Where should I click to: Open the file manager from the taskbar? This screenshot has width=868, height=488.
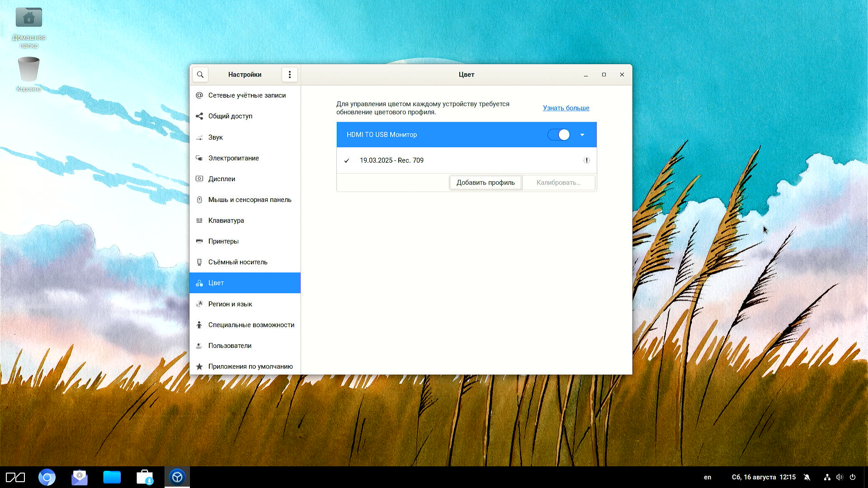point(112,477)
